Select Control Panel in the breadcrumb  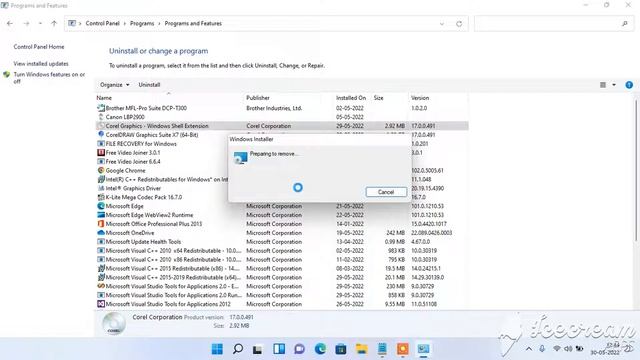coord(102,23)
